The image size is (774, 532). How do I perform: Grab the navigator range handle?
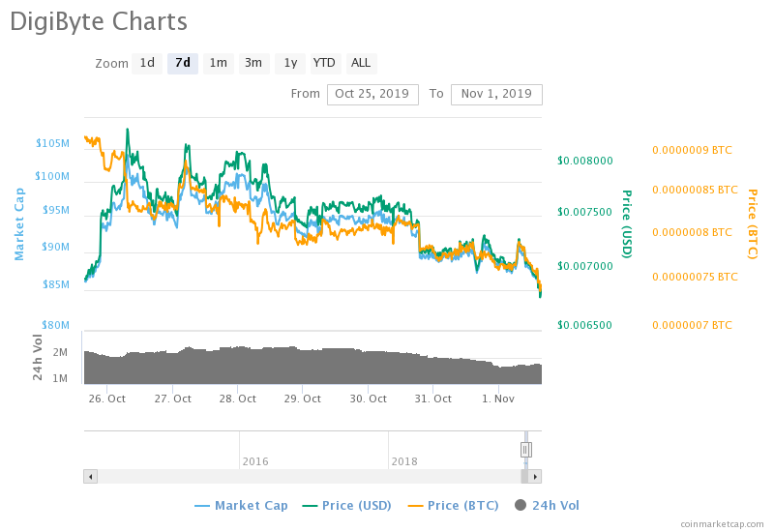click(x=525, y=450)
